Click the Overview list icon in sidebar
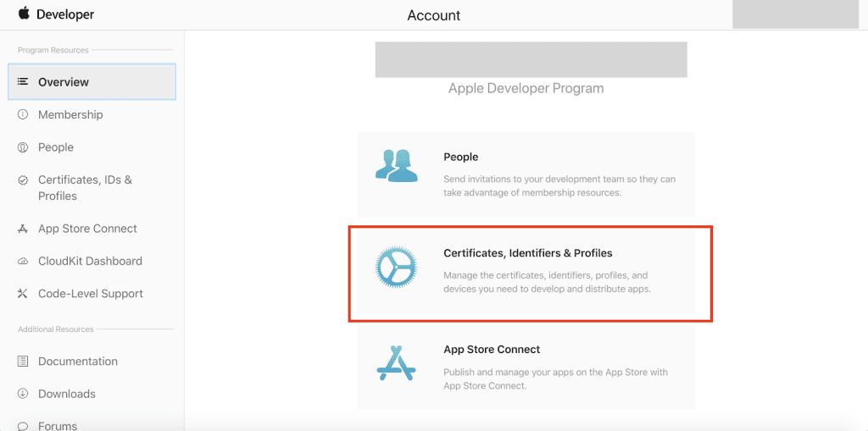 tap(23, 81)
